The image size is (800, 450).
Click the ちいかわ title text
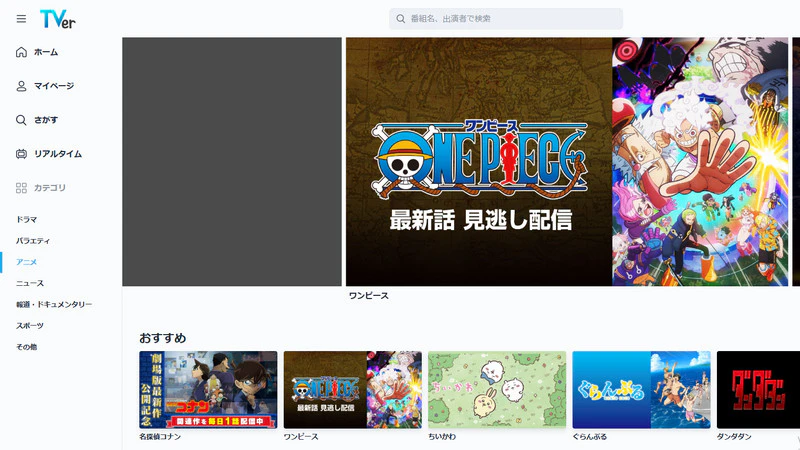(442, 437)
